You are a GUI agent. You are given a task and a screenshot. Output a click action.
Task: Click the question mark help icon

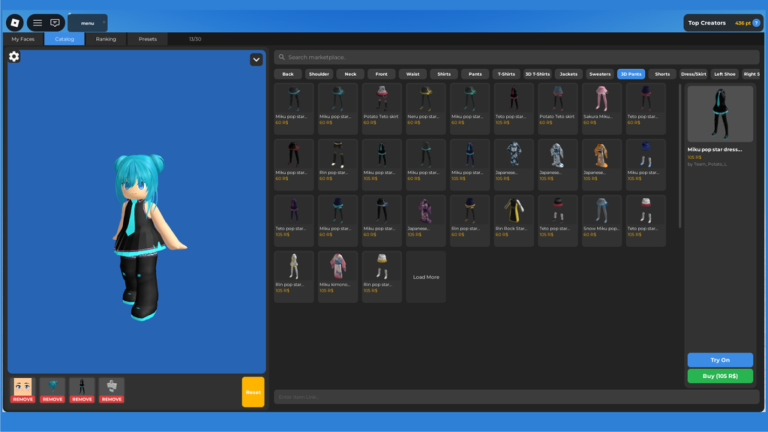756,23
